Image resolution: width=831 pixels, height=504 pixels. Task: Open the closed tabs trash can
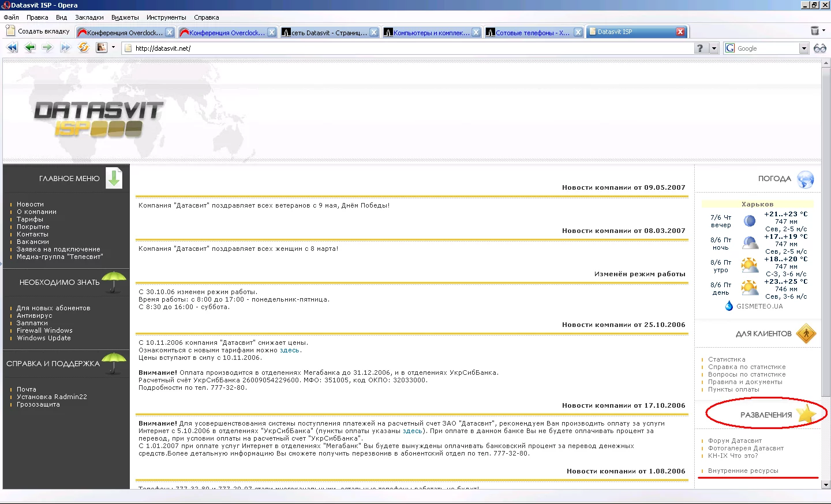(x=815, y=31)
